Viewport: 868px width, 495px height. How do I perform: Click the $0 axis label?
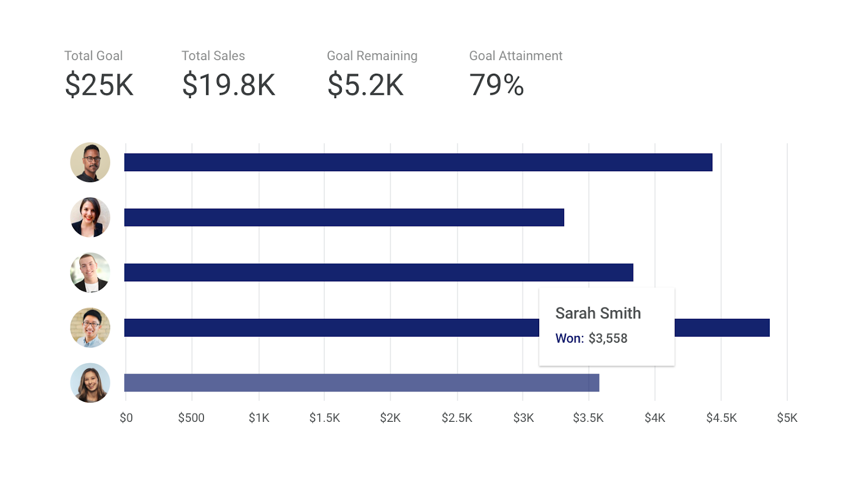[x=126, y=417]
